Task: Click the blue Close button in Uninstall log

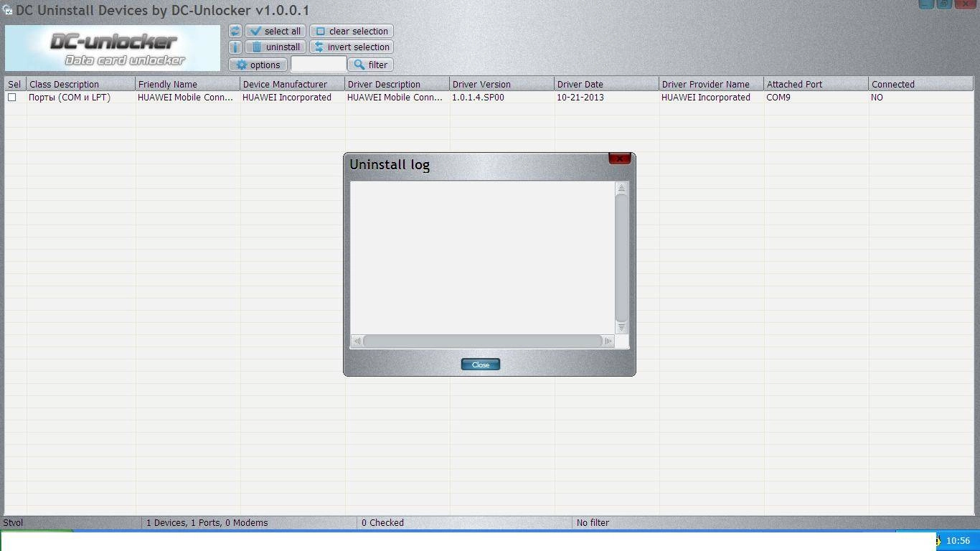Action: 481,364
